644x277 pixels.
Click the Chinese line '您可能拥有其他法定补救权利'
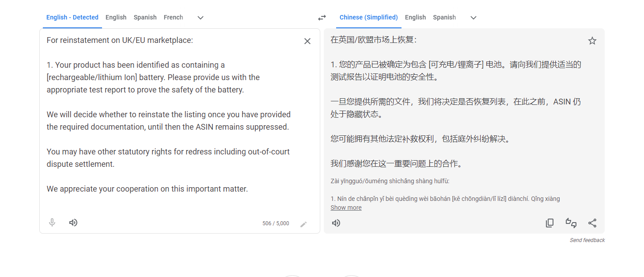pyautogui.click(x=420, y=139)
